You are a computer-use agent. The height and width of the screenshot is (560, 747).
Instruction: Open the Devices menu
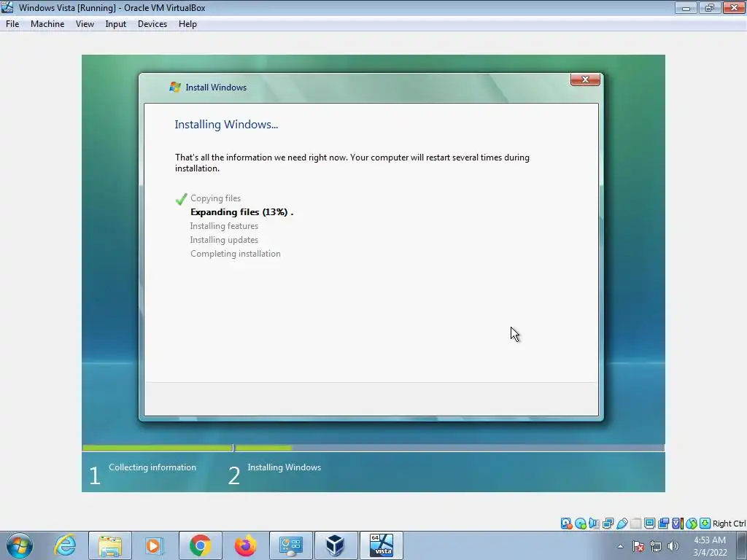pos(152,24)
